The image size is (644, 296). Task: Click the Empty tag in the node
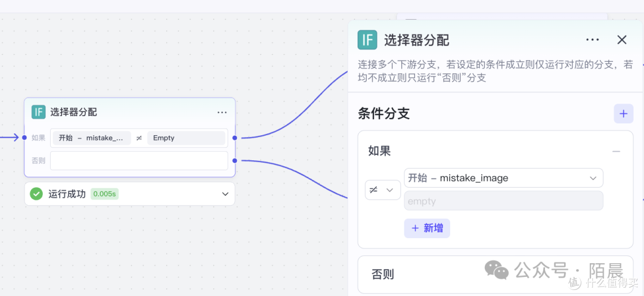pos(186,138)
